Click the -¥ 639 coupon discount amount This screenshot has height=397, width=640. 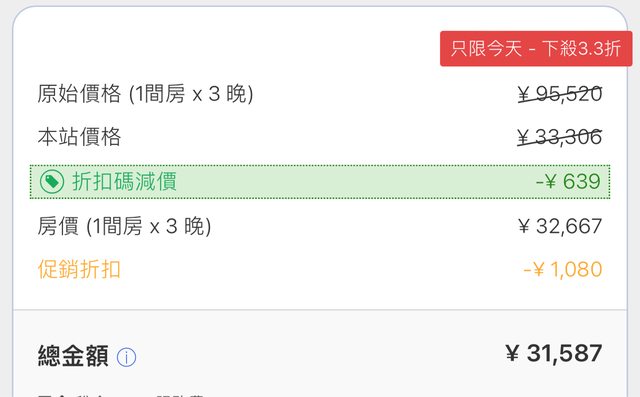tap(568, 182)
